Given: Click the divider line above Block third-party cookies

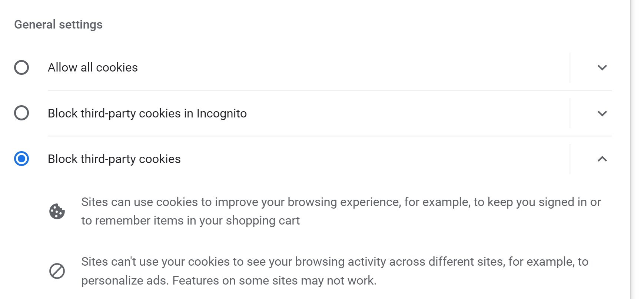Looking at the screenshot, I should point(329,136).
